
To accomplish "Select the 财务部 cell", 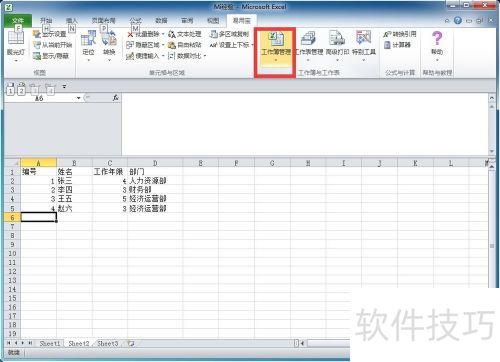I will tap(155, 190).
